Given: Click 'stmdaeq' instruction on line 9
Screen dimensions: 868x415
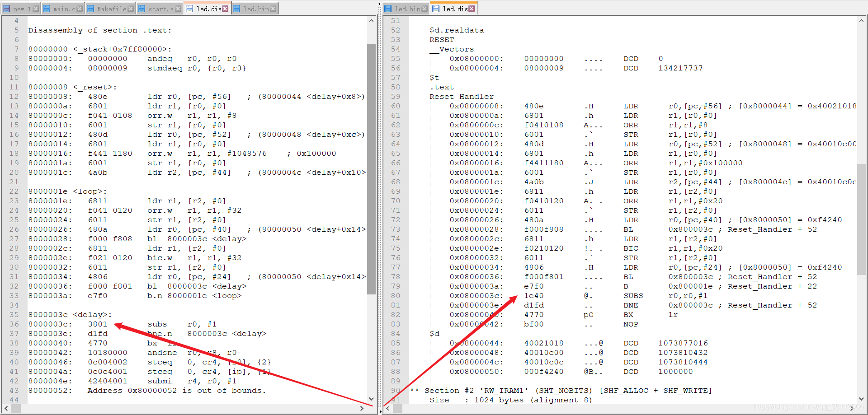Looking at the screenshot, I should 165,68.
